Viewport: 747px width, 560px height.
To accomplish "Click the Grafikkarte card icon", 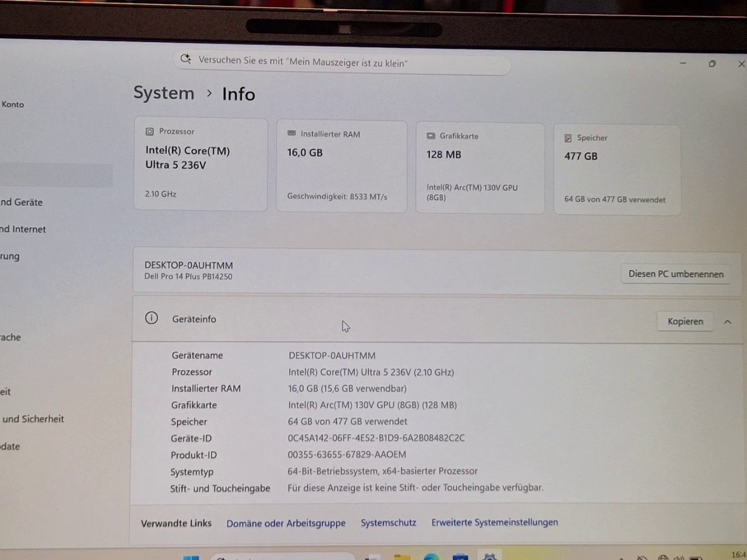I will (431, 136).
